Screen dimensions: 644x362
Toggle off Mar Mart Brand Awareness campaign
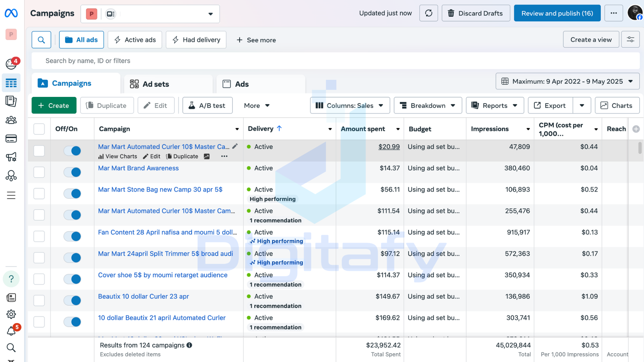72,172
